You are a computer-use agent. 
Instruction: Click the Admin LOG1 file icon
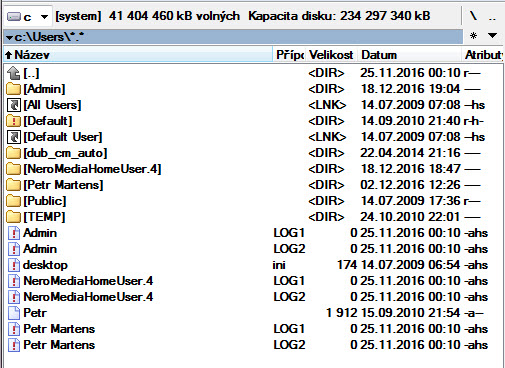[x=14, y=233]
